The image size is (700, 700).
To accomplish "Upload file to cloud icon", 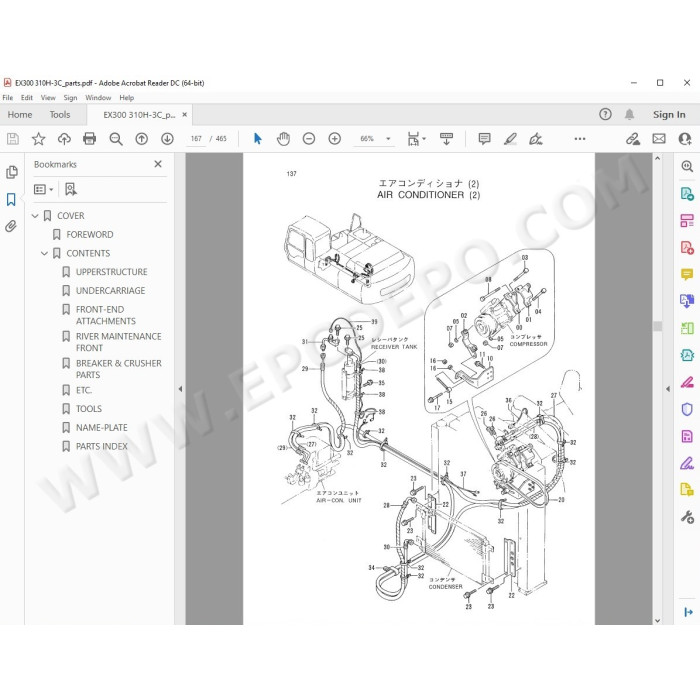I will click(x=64, y=139).
